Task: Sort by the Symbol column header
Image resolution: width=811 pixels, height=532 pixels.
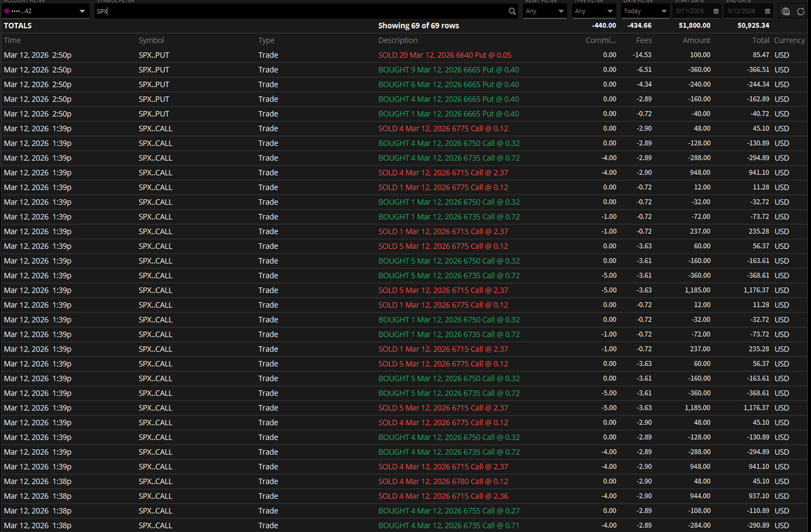Action: 151,41
